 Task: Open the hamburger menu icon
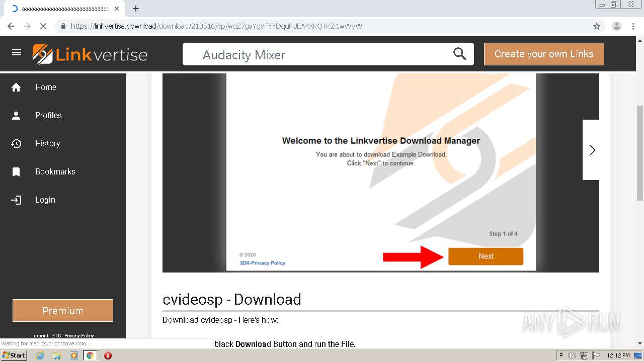pos(17,52)
